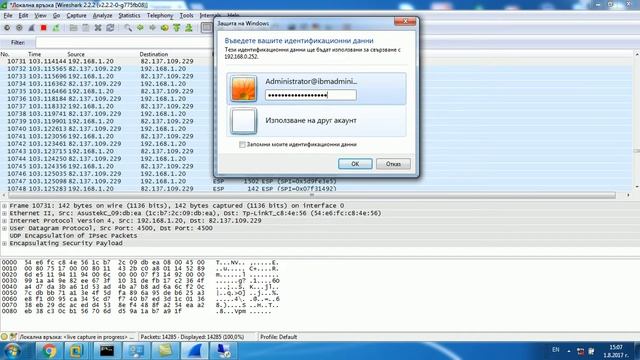The height and width of the screenshot is (360, 640).
Task: Open the Analyze menu
Action: [x=102, y=16]
